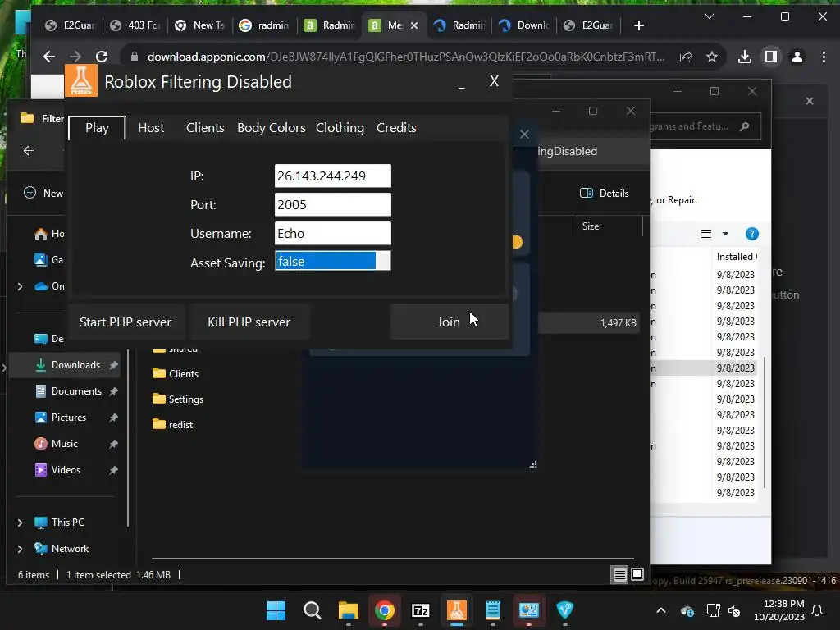Screen dimensions: 840x630
Task: Click Chrome forward arrow
Action: coord(75,57)
